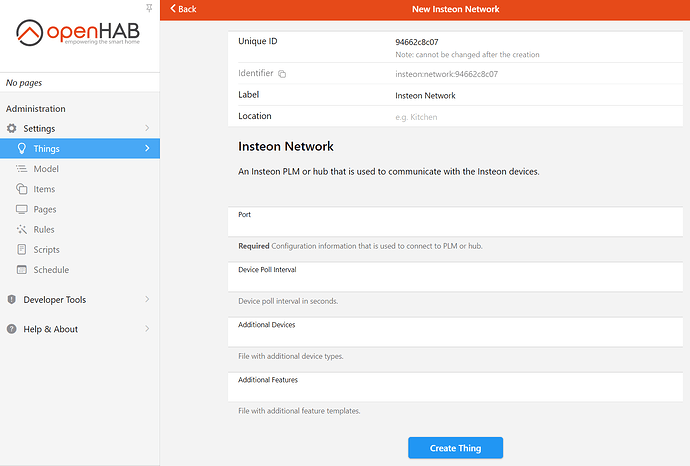The height and width of the screenshot is (466, 690).
Task: Open Scripts in the sidebar
Action: point(80,250)
